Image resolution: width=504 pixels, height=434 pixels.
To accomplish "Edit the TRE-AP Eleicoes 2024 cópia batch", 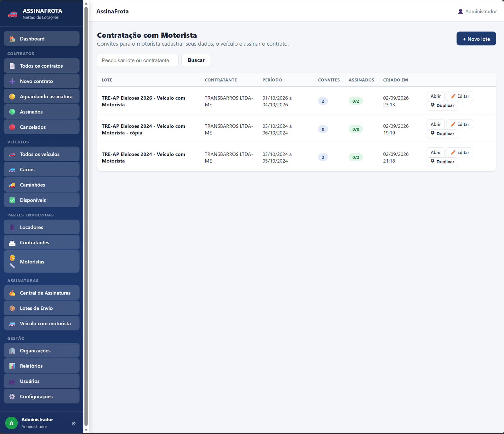I will point(460,124).
